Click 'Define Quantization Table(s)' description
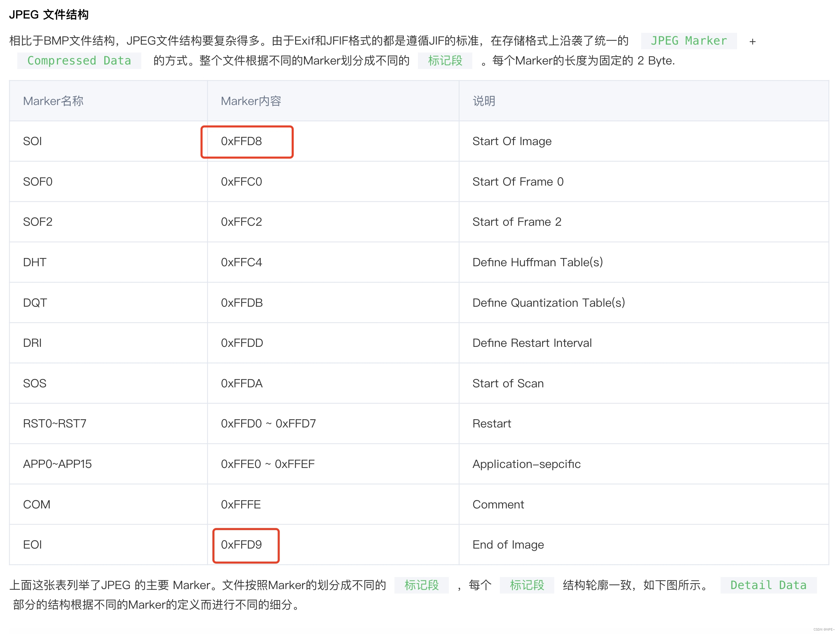The width and height of the screenshot is (840, 634). [x=548, y=303]
